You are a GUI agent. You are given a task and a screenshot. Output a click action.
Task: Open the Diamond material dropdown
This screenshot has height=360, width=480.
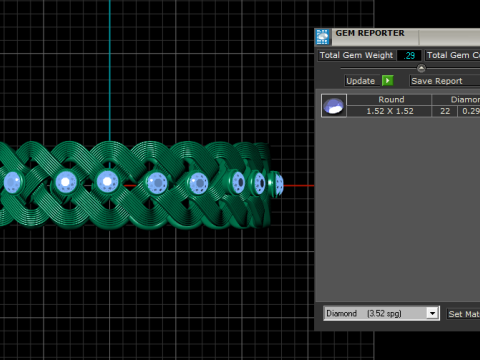pyautogui.click(x=381, y=313)
